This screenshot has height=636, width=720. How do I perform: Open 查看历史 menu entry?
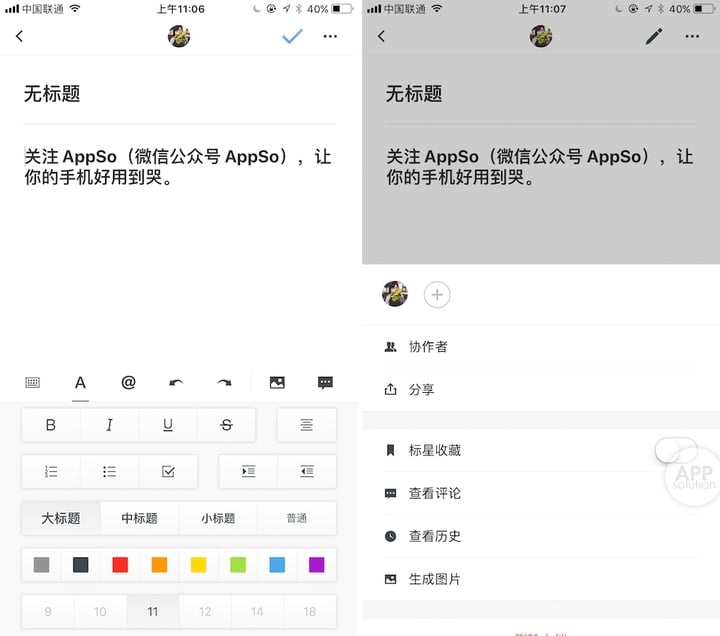[x=541, y=536]
